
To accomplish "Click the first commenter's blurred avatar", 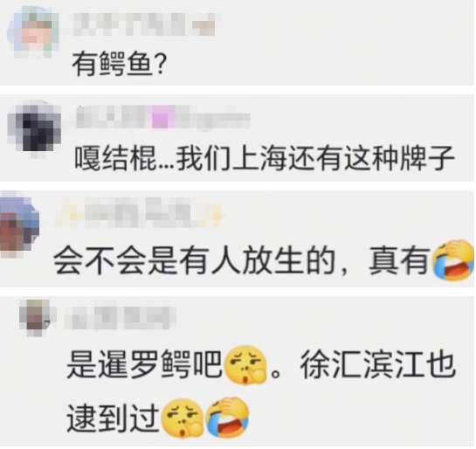I will [x=33, y=33].
